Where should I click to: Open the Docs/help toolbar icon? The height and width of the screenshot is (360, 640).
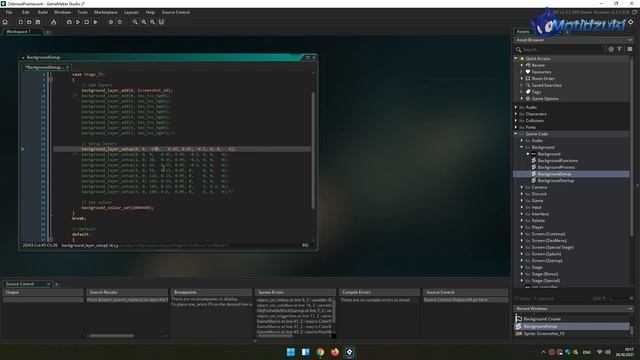tap(120, 22)
